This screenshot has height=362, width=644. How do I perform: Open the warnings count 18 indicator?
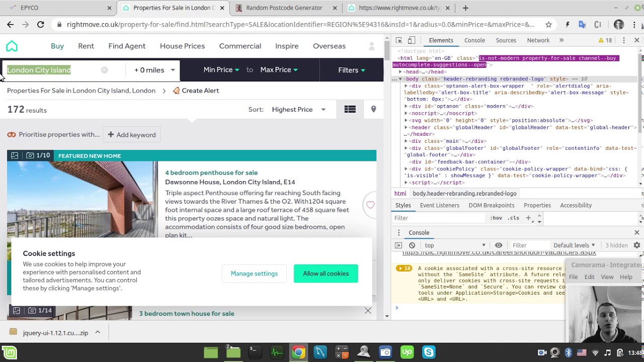click(x=605, y=40)
